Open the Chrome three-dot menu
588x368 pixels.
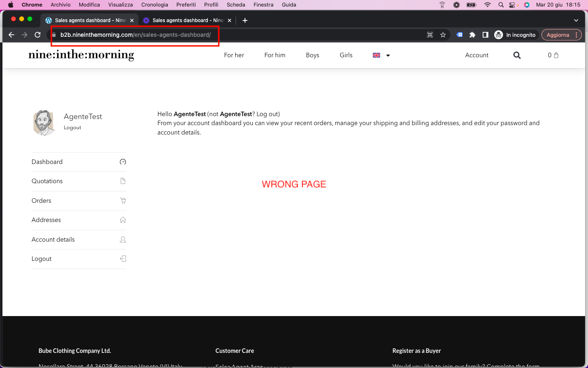[x=576, y=35]
